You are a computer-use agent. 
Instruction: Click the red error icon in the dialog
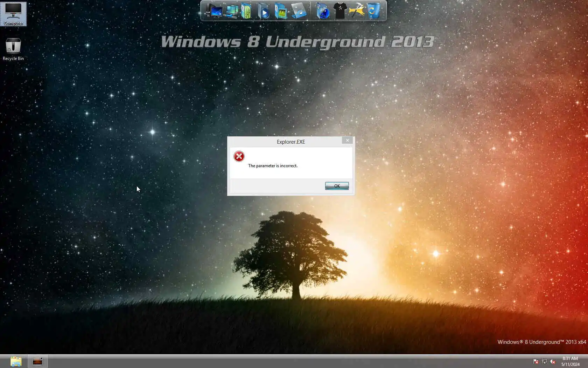click(239, 156)
